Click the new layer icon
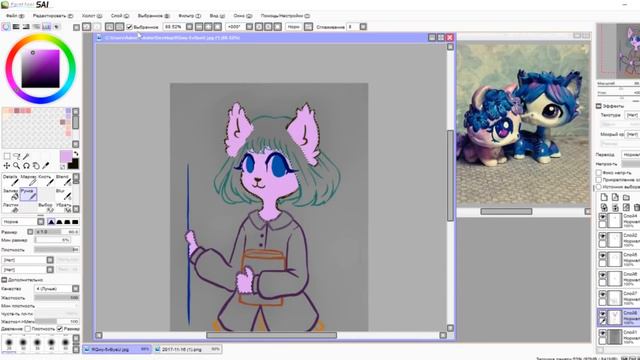The width and height of the screenshot is (640, 360). [x=604, y=198]
